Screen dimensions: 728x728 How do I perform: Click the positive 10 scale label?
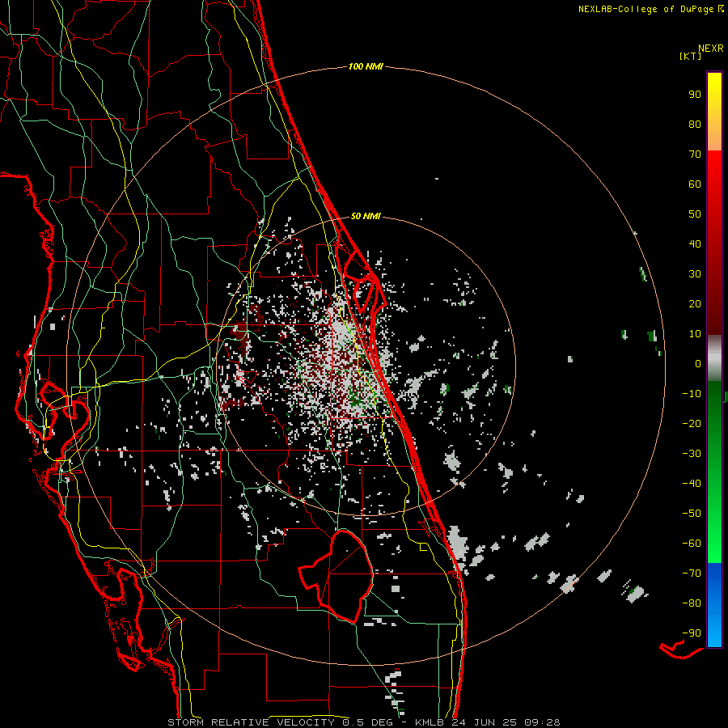(695, 334)
